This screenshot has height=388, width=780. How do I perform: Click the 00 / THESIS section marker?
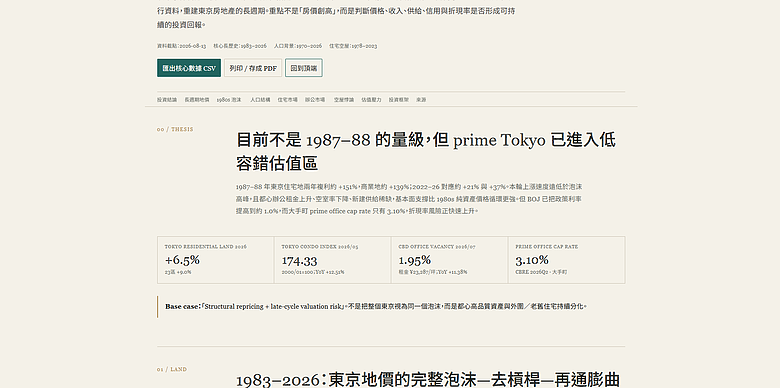point(175,129)
